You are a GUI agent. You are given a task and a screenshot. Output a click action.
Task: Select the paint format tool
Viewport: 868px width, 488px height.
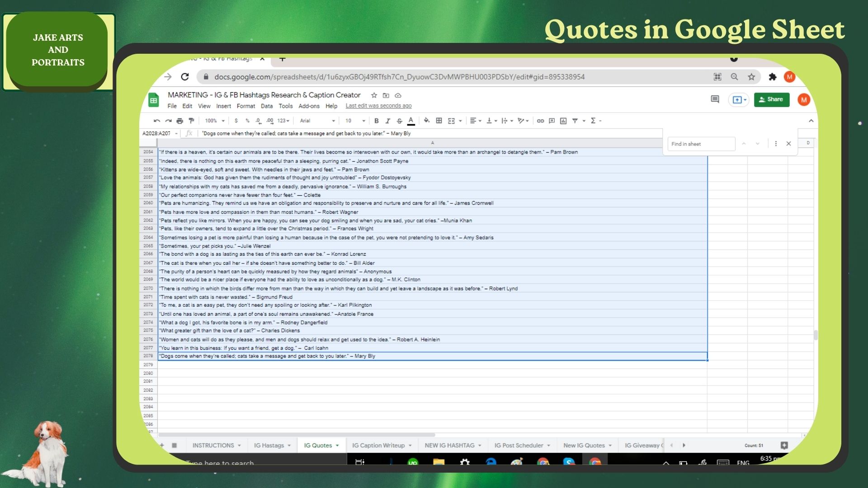(x=191, y=121)
